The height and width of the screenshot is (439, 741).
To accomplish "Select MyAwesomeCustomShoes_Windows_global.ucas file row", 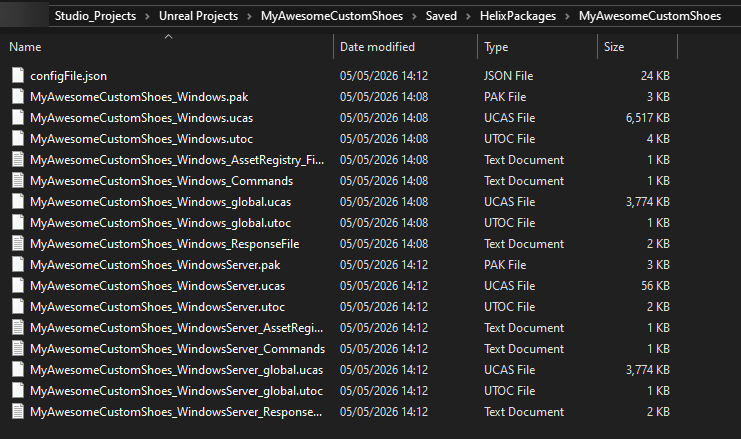I will click(340, 202).
